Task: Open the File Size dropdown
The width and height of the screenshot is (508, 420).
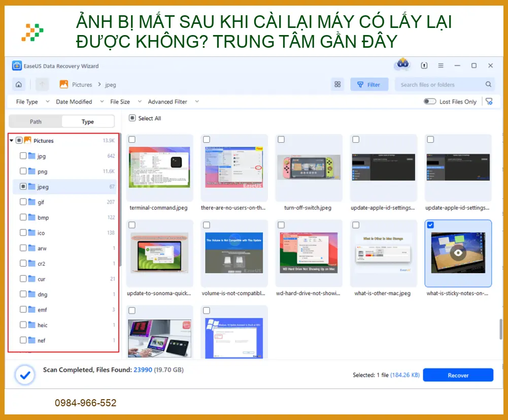Action: pos(126,102)
